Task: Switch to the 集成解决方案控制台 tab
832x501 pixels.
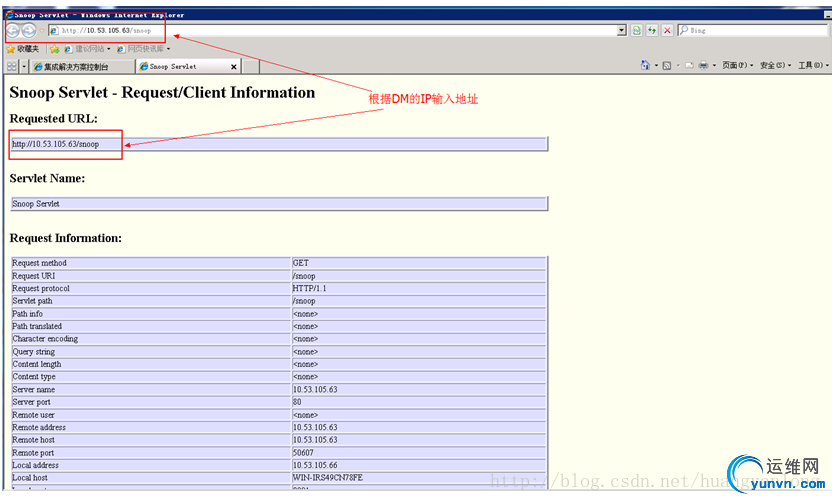Action: (82, 66)
